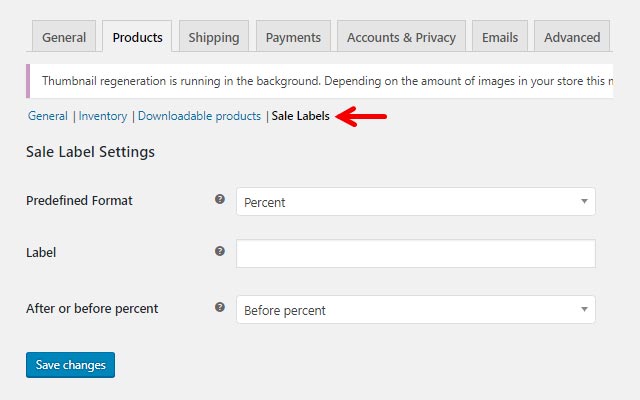Viewport: 640px width, 400px height.
Task: Open the After or before percent dropdown
Action: (416, 310)
